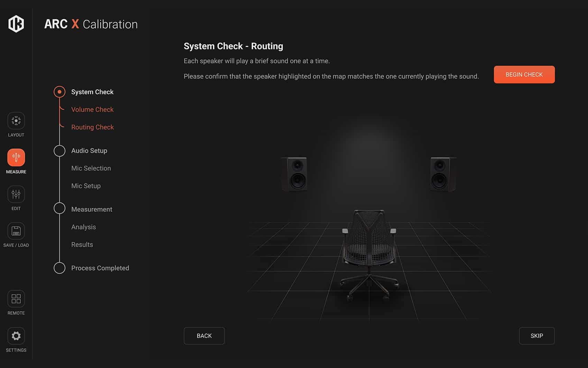
Task: Click the chair in room view
Action: 369,254
